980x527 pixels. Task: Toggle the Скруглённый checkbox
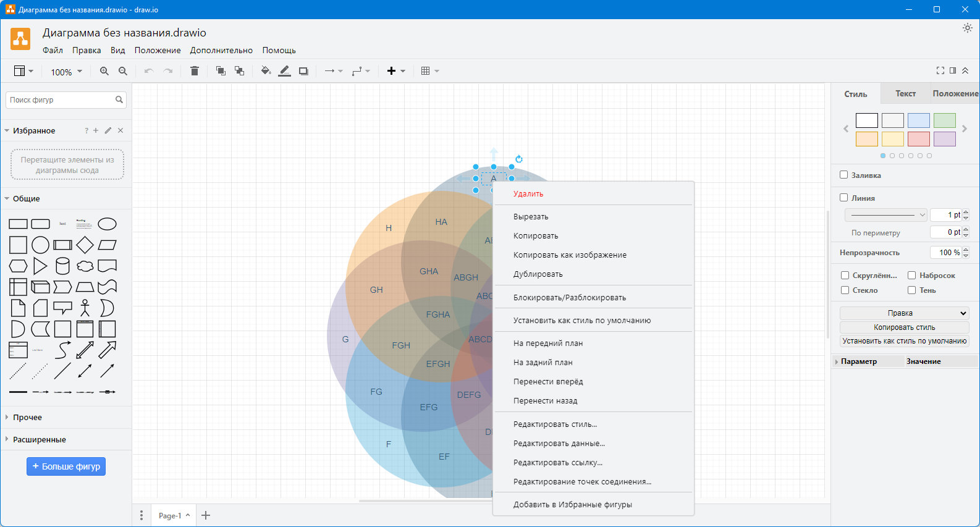pos(845,276)
